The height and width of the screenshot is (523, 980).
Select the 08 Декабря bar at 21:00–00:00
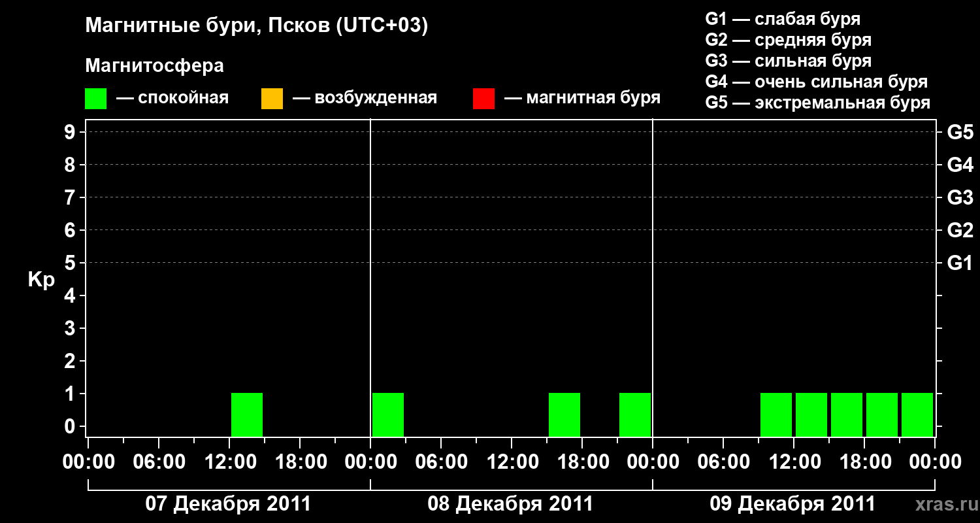pyautogui.click(x=635, y=414)
